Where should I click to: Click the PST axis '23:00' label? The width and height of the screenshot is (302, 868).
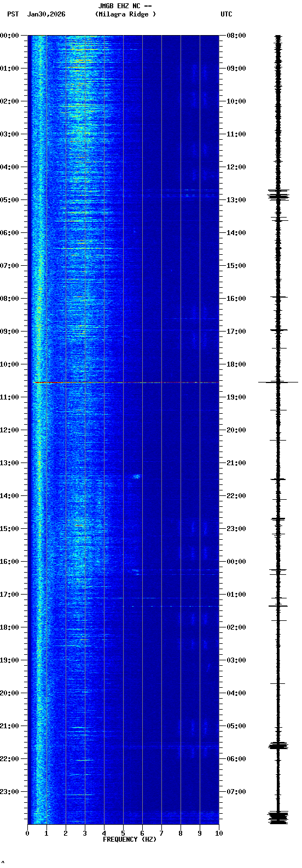click(x=9, y=792)
